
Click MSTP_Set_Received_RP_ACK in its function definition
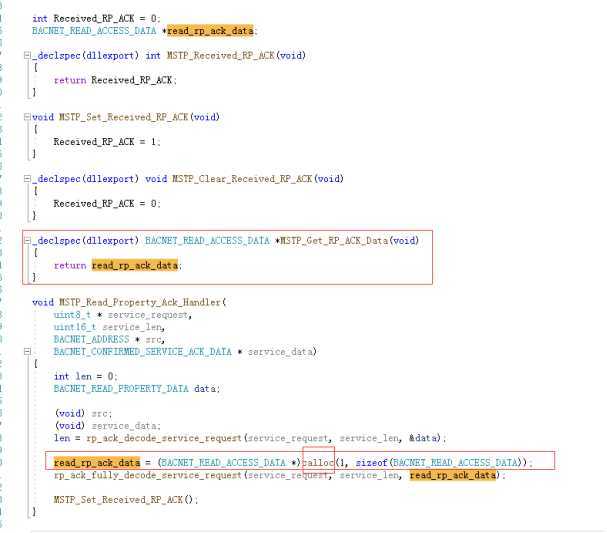tap(124, 117)
